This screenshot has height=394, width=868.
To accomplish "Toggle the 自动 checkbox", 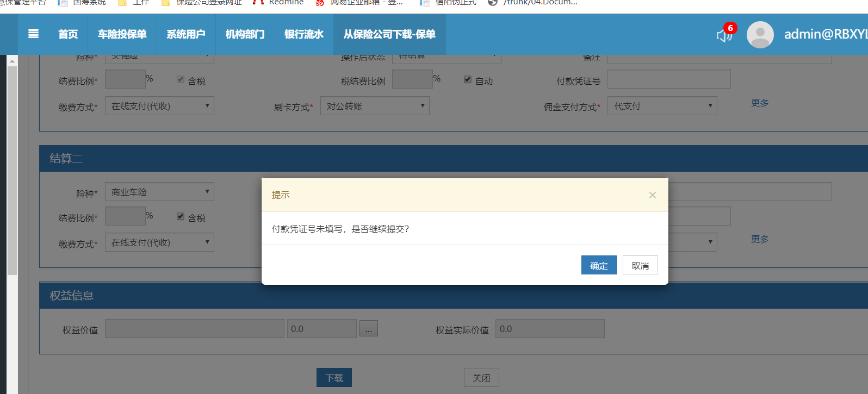I will 468,80.
